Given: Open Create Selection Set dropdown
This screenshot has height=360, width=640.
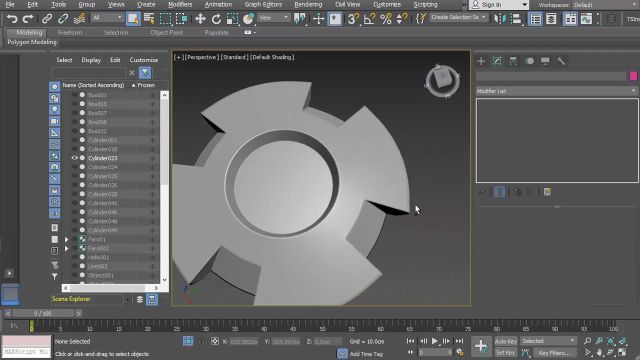Looking at the screenshot, I should [x=459, y=18].
